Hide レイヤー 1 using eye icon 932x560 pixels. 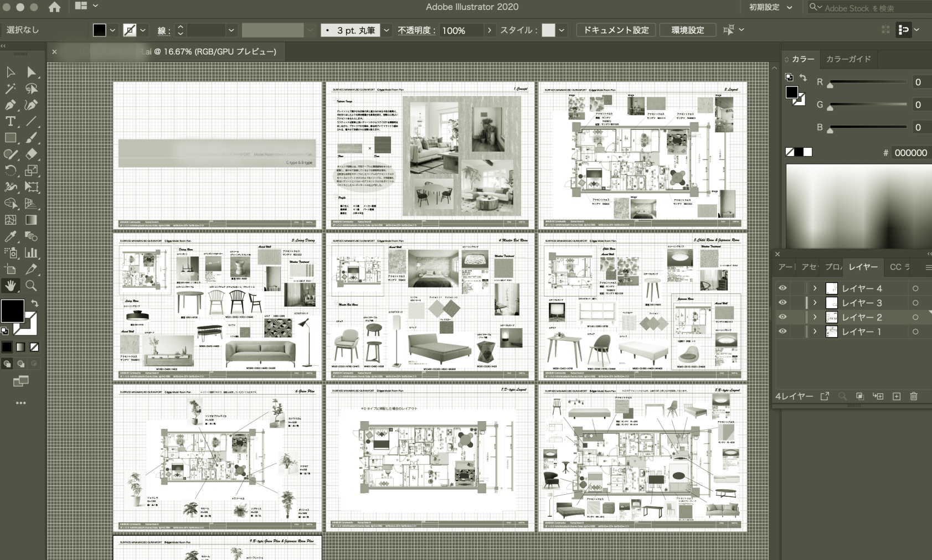pos(782,331)
